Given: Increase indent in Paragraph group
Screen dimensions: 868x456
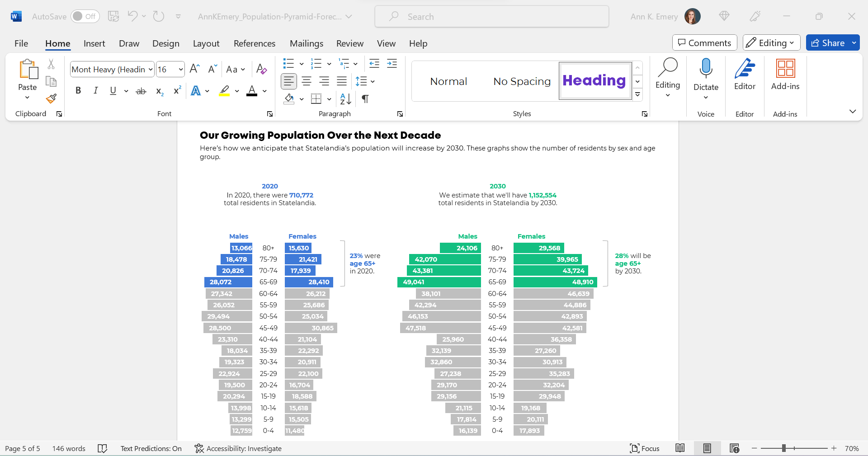Looking at the screenshot, I should (392, 63).
